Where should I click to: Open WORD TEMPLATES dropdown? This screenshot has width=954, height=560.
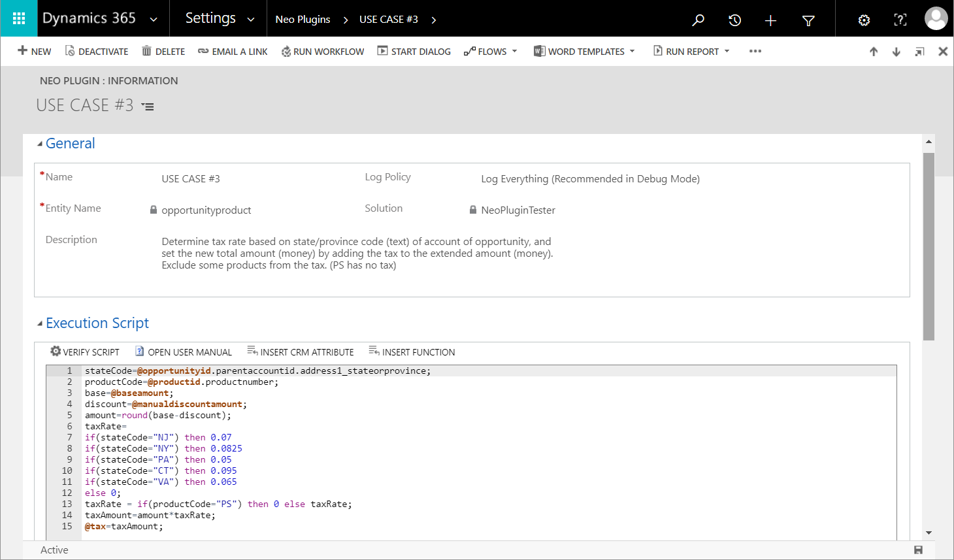(584, 51)
